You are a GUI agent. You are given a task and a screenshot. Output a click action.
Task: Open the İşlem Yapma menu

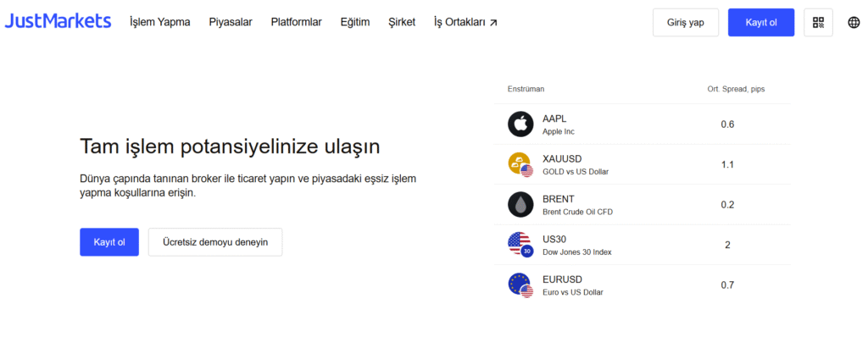tap(160, 22)
